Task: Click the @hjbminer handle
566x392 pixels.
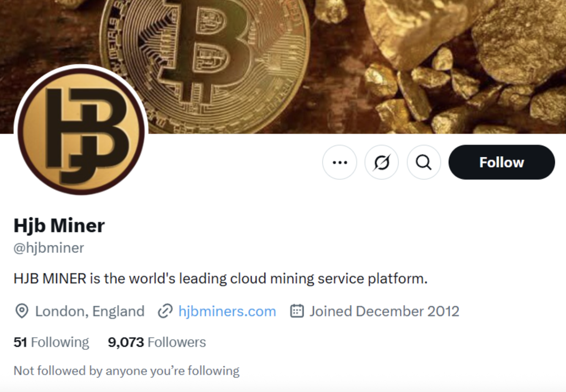Action: pyautogui.click(x=49, y=248)
